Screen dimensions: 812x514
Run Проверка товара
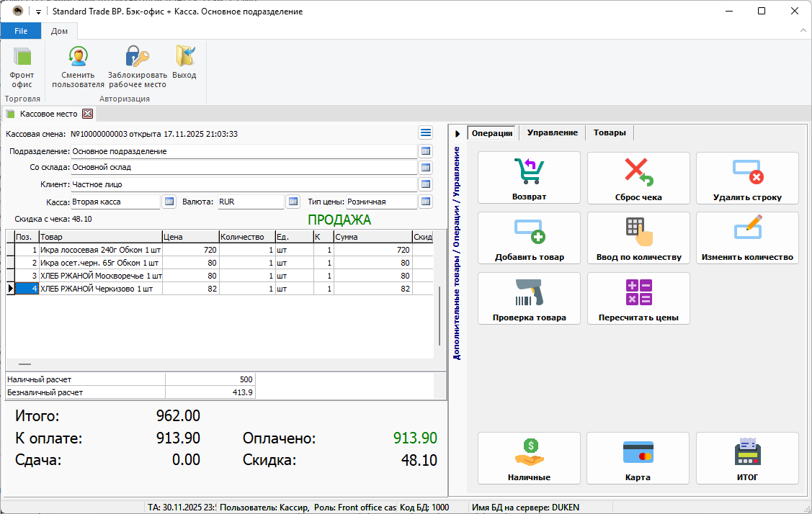tap(529, 298)
